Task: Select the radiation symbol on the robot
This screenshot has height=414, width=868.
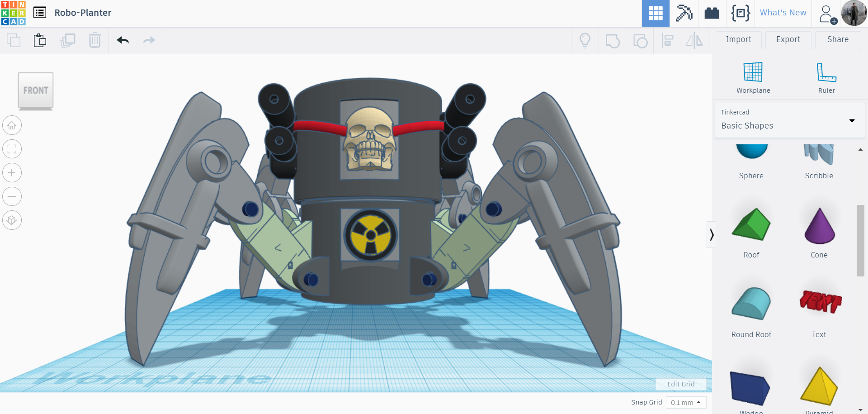Action: 371,235
